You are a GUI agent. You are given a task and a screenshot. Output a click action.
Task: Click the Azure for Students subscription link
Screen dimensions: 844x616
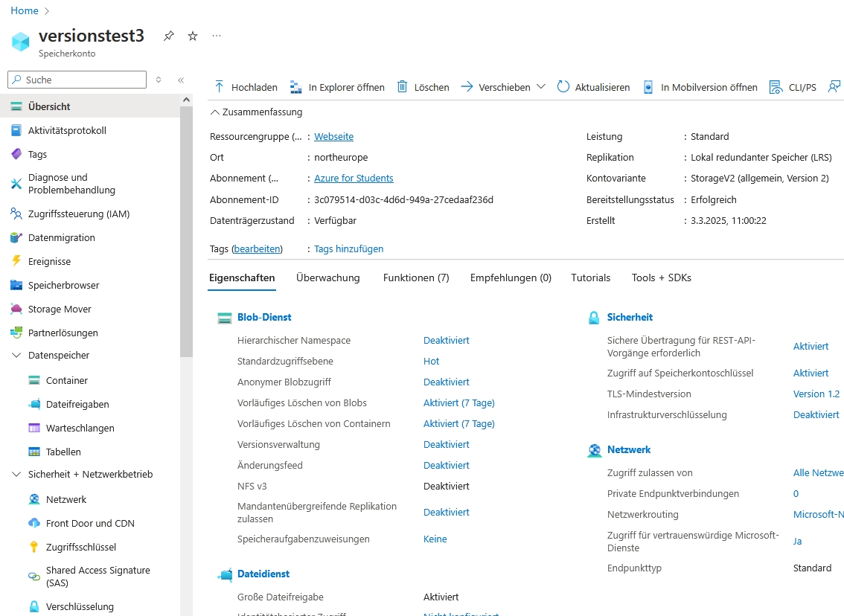(354, 179)
